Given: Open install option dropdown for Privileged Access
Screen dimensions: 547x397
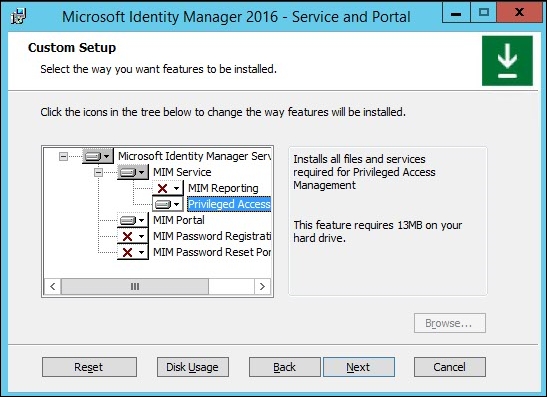Looking at the screenshot, I should [168, 204].
